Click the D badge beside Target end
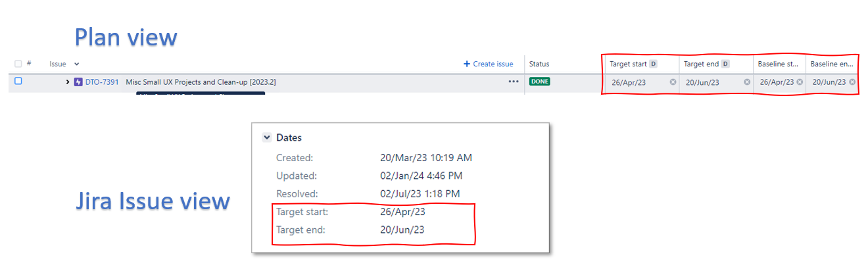The image size is (868, 269). 725,64
